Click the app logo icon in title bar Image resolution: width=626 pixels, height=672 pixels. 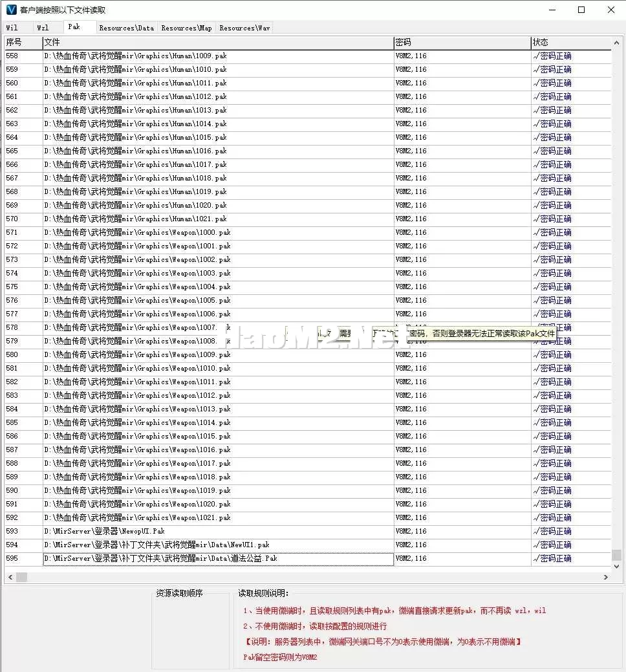(x=11, y=10)
